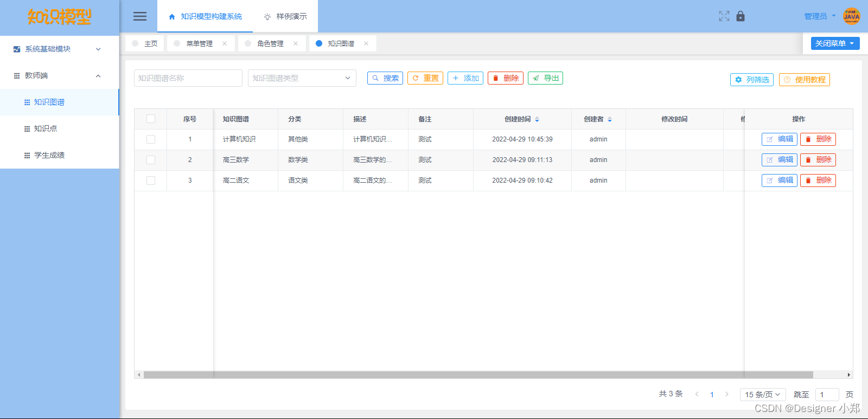Edit the 高二语文 row
Viewport: 868px width, 419px height.
tap(780, 181)
